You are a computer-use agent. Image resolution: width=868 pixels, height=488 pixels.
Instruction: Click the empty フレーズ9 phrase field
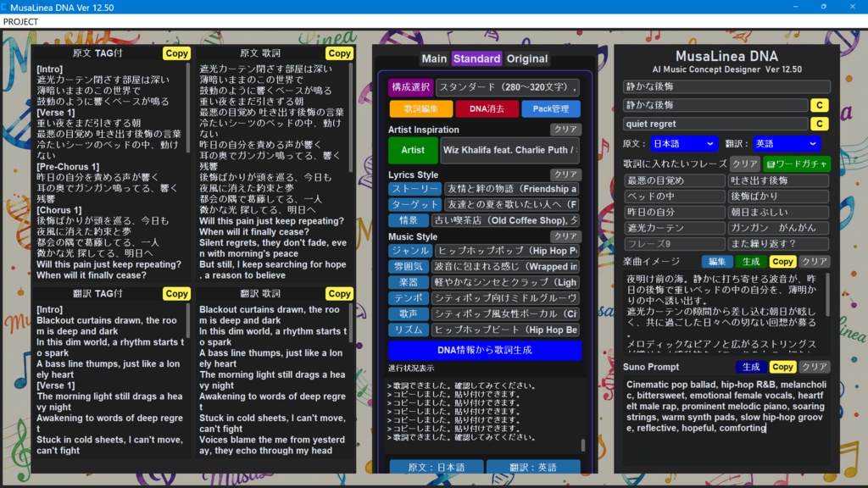coord(674,244)
